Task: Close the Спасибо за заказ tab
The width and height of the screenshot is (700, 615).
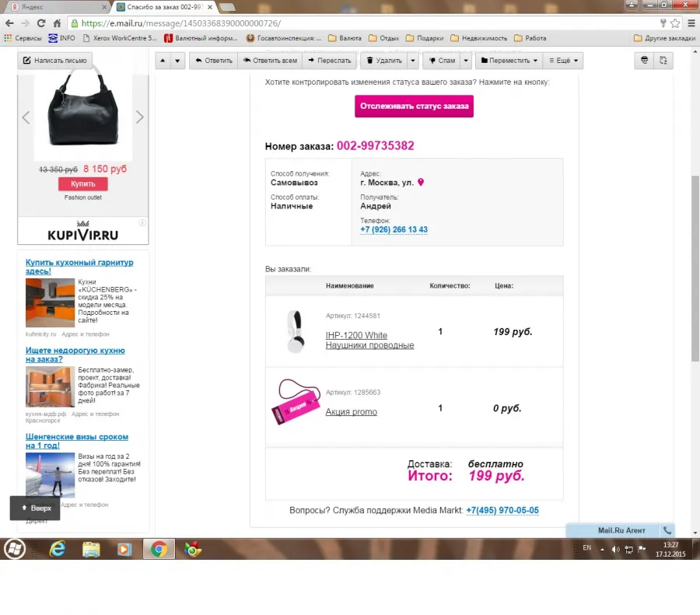Action: [x=210, y=7]
